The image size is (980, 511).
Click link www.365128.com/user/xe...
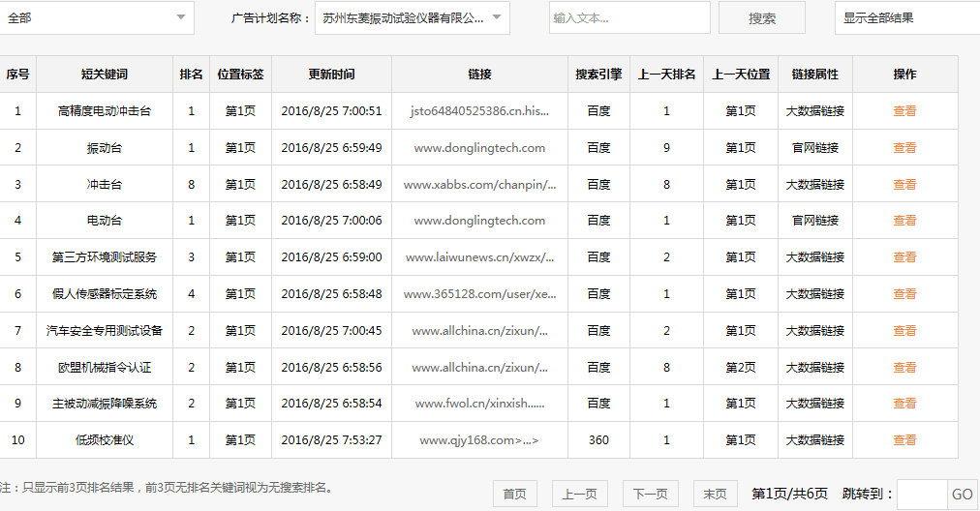(x=480, y=294)
